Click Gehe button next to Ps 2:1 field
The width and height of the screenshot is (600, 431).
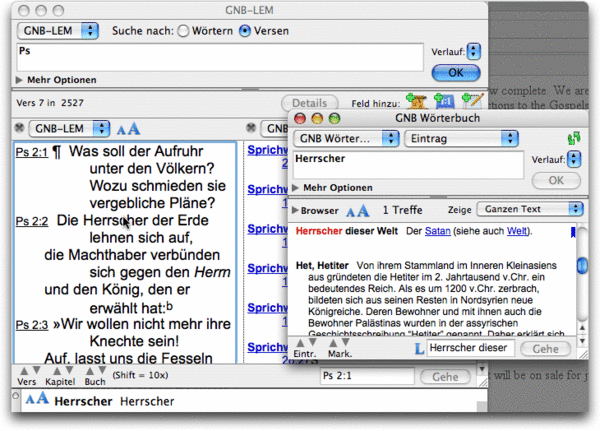[x=445, y=377]
